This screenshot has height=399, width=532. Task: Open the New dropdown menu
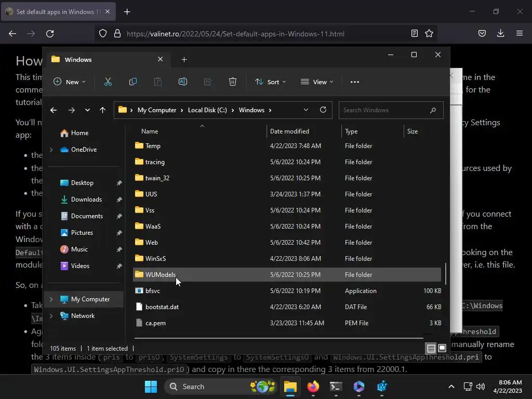click(x=70, y=82)
